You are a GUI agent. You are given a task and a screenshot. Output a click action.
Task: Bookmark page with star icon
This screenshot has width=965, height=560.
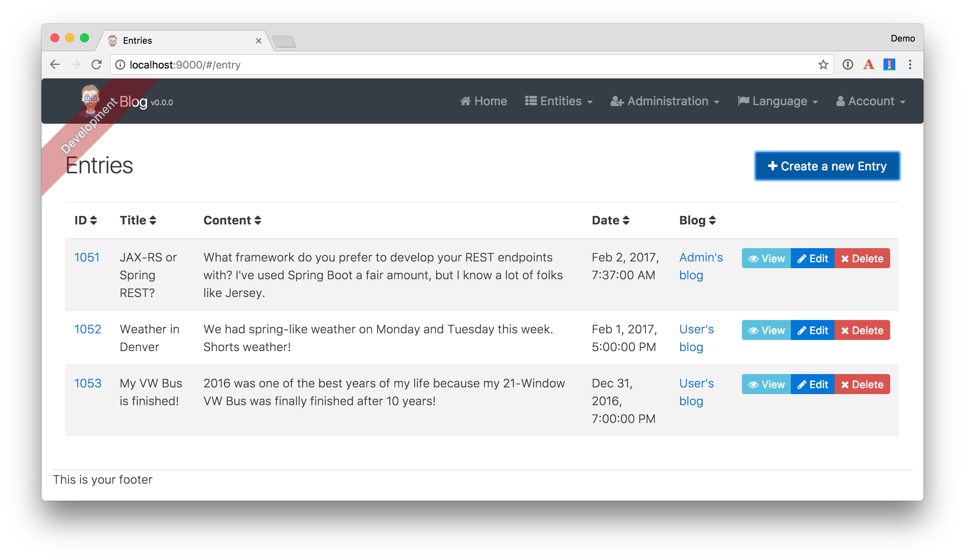823,64
